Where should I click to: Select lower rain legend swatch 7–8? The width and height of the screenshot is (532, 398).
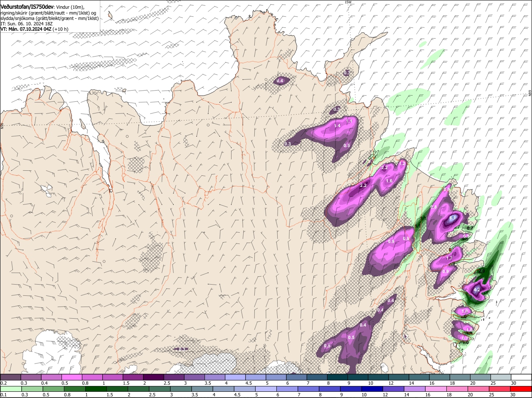click(x=308, y=389)
